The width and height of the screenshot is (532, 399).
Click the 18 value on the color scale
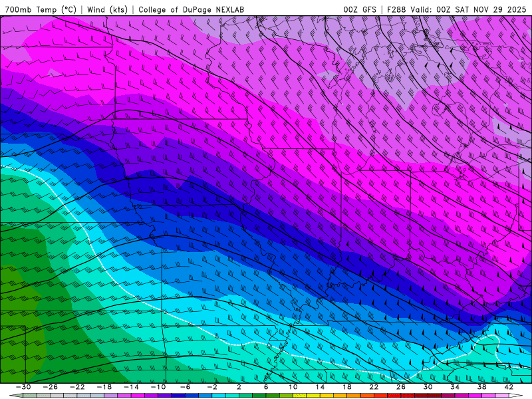(x=346, y=387)
